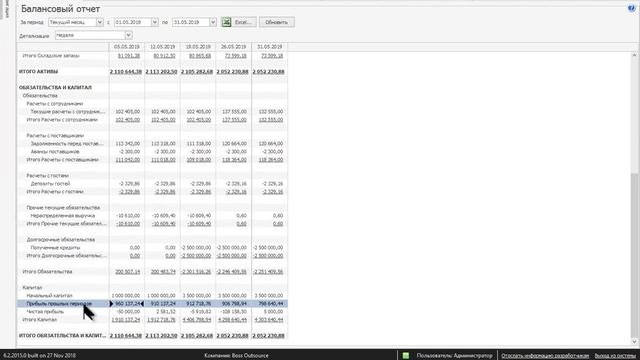Click the vertical scrollbar up arrow

634,55
